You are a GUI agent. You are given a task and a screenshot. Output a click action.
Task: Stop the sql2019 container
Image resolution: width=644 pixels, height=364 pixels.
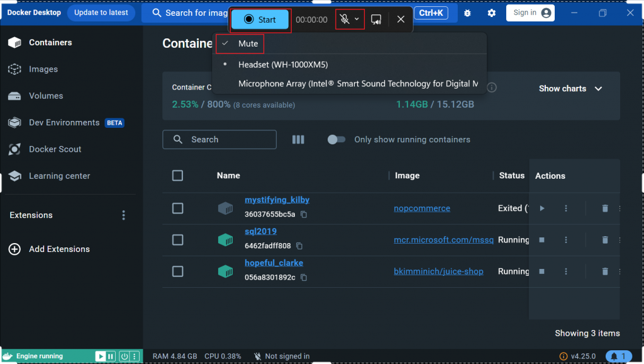(x=541, y=240)
